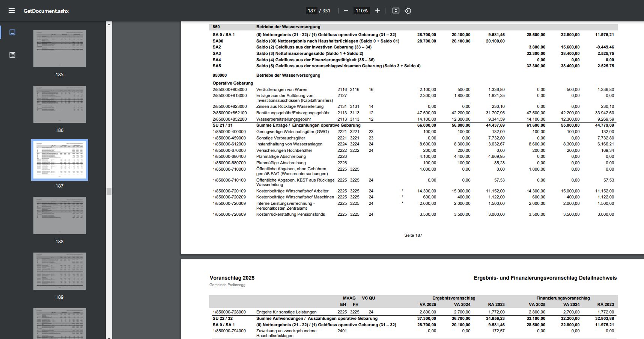Click the 'Finanzierungsvoranschlag' column header
This screenshot has height=339, width=644.
pos(563,298)
